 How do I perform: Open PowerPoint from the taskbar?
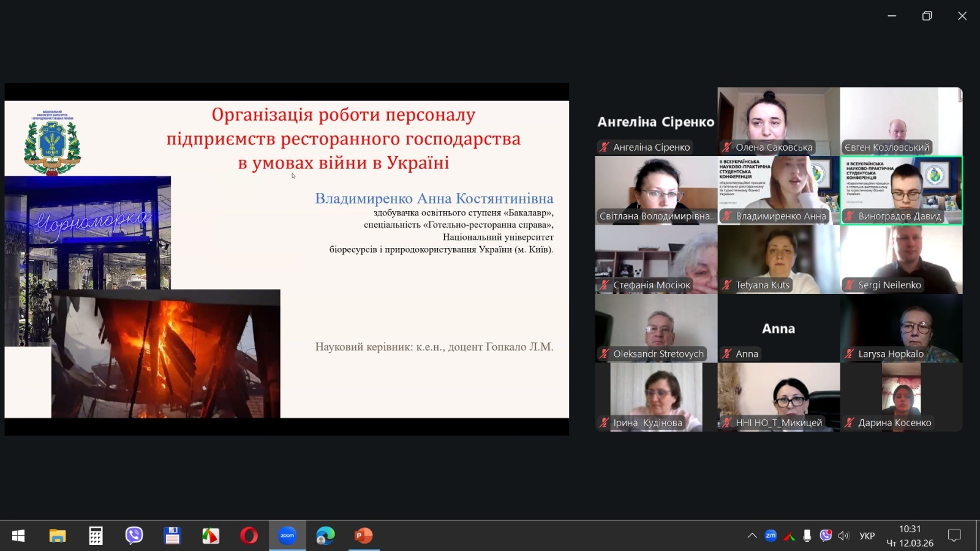[364, 536]
